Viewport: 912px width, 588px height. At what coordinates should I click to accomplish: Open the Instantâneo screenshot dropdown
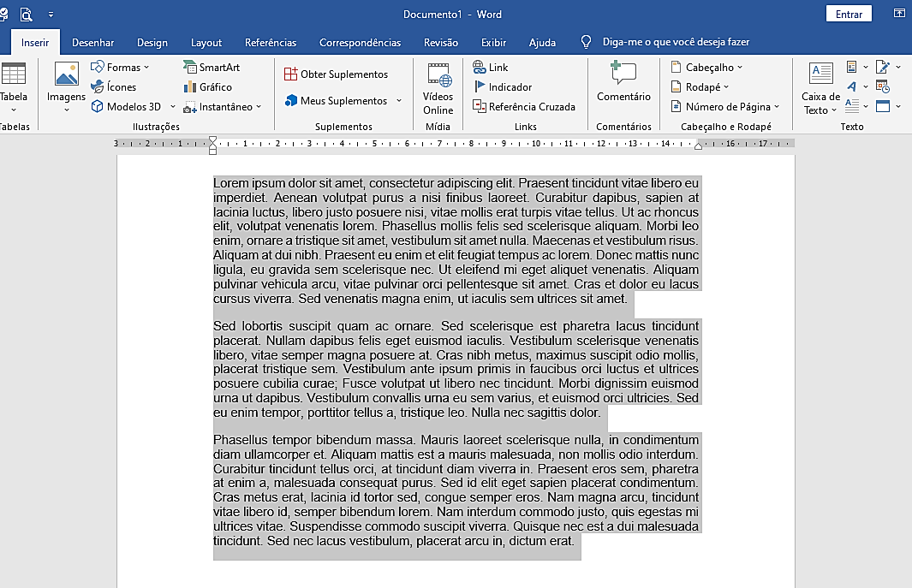[259, 107]
